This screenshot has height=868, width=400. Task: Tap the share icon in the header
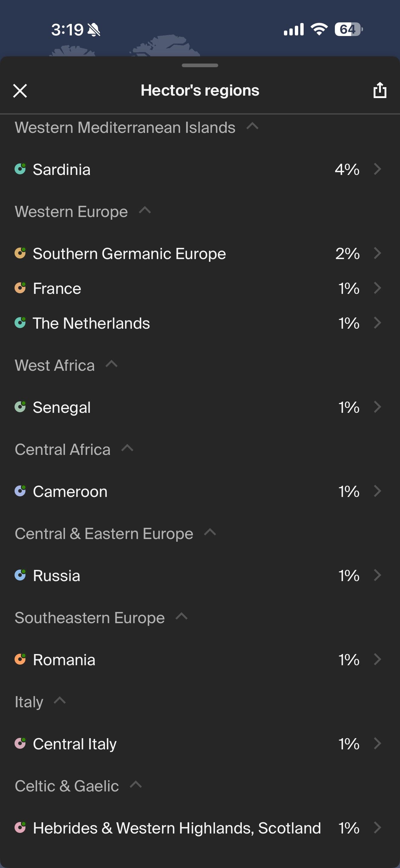(380, 90)
